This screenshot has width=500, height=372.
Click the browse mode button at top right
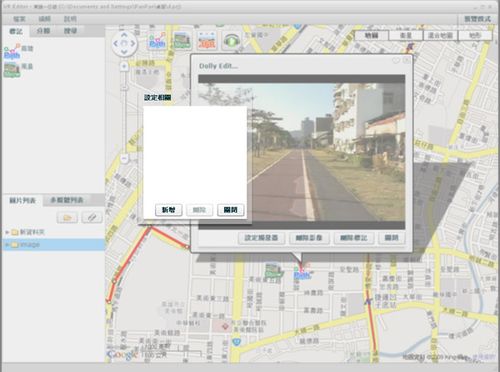click(477, 19)
